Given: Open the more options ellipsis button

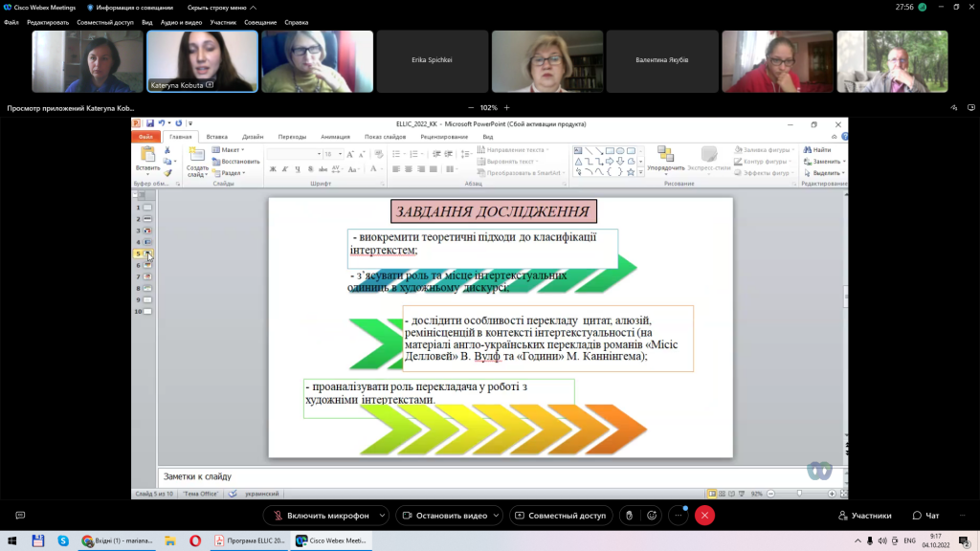Looking at the screenshot, I should coord(679,516).
